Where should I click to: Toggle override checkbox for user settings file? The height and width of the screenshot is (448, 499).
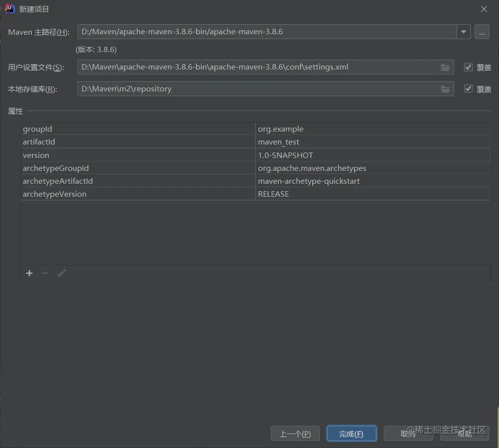pyautogui.click(x=468, y=67)
